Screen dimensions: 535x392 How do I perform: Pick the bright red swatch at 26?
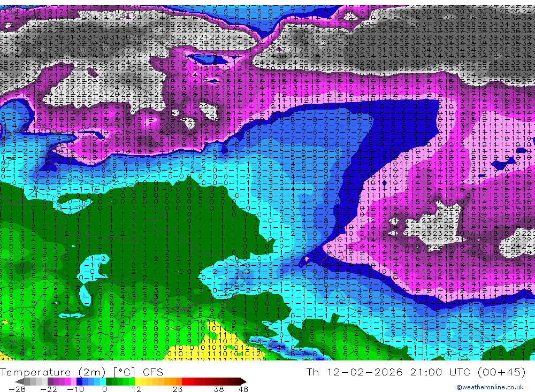click(185, 381)
